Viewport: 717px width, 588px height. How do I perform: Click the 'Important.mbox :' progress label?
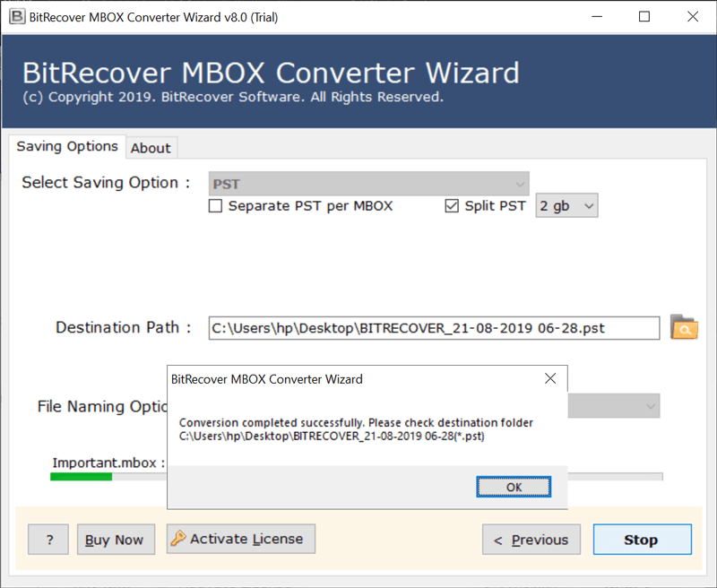pos(108,463)
